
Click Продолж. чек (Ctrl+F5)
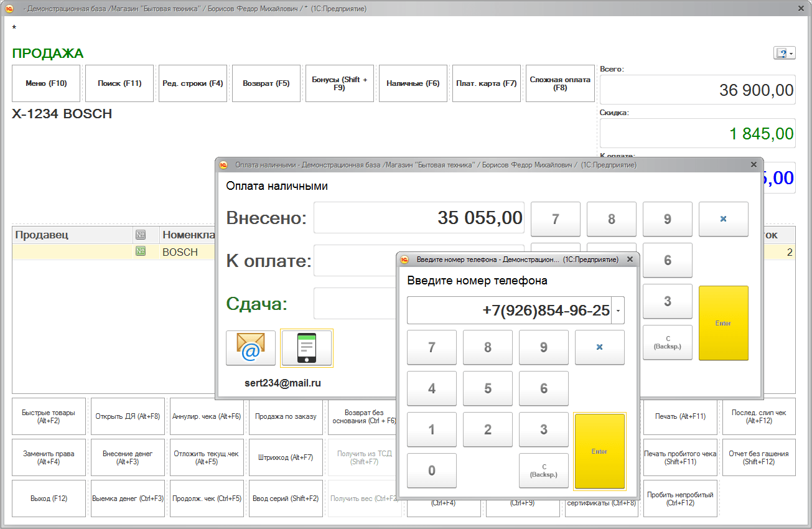(x=207, y=499)
